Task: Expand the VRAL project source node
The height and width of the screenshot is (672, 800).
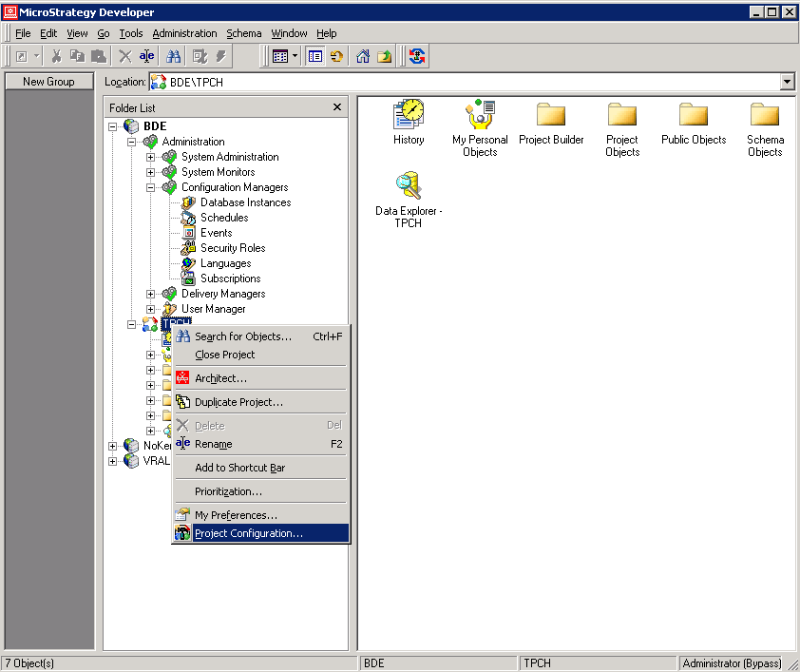Action: (113, 461)
